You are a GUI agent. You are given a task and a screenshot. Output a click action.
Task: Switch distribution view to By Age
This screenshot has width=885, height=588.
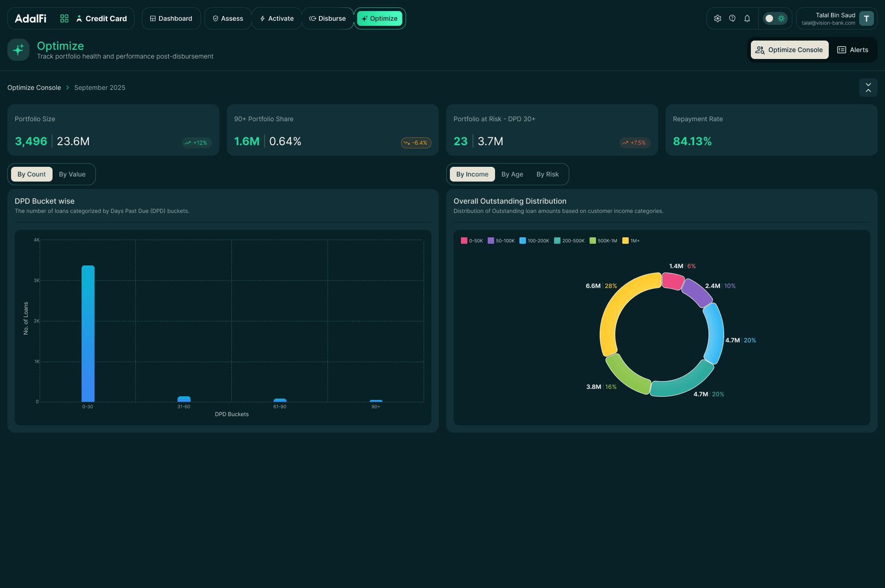pyautogui.click(x=512, y=174)
